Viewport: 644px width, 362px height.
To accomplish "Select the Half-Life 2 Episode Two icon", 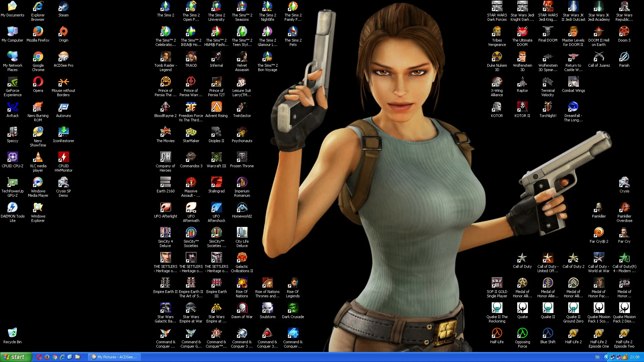I will point(624,338).
